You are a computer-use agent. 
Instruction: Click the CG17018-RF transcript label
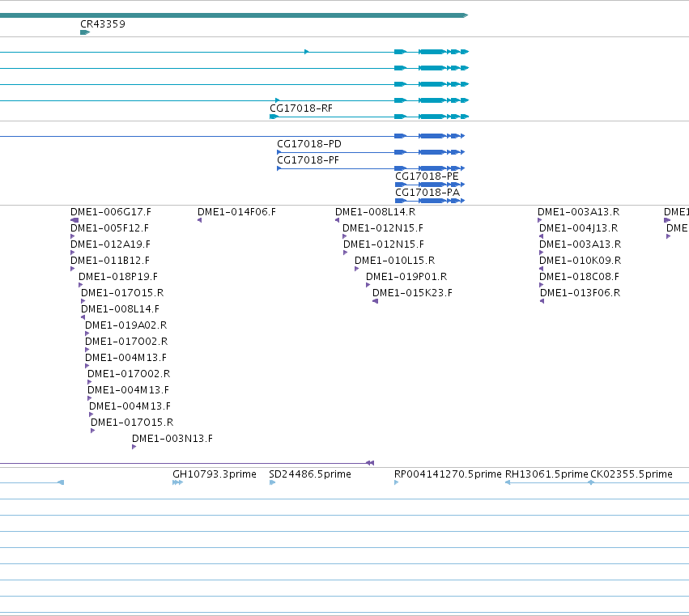[x=301, y=108]
